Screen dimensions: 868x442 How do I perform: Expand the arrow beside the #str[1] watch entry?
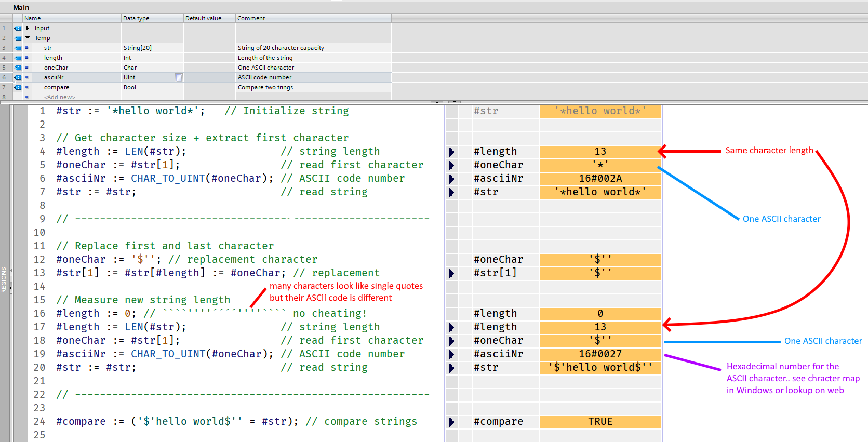[451, 273]
